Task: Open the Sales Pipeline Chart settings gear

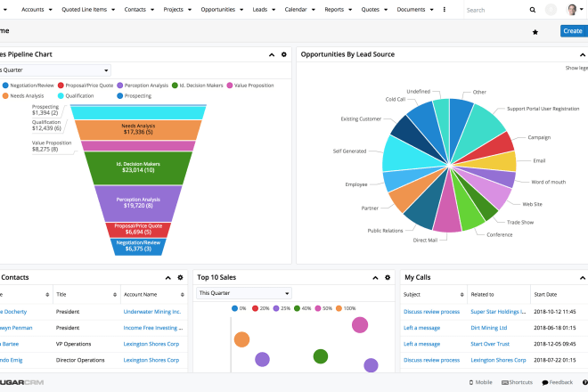Action: tap(284, 54)
